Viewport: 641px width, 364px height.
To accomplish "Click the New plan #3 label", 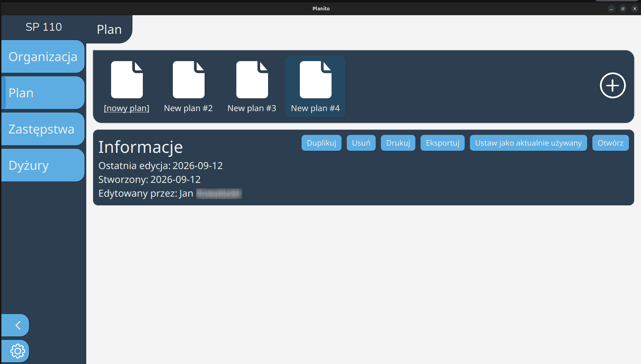I will pyautogui.click(x=252, y=108).
